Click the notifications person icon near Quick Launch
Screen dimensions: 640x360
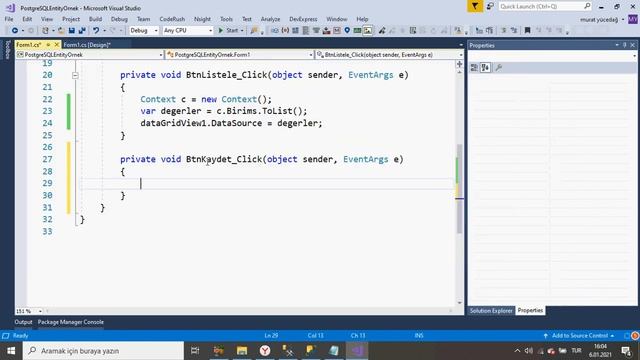[490, 6]
